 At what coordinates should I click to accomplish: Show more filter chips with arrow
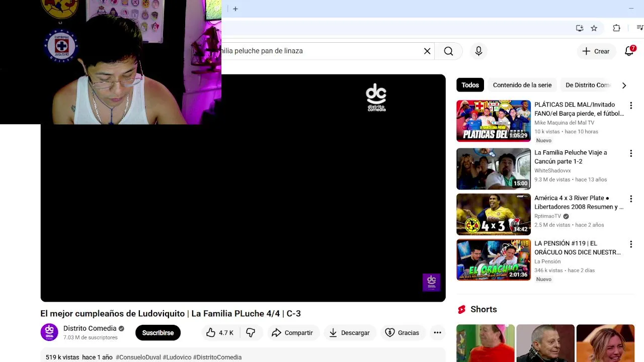(624, 85)
